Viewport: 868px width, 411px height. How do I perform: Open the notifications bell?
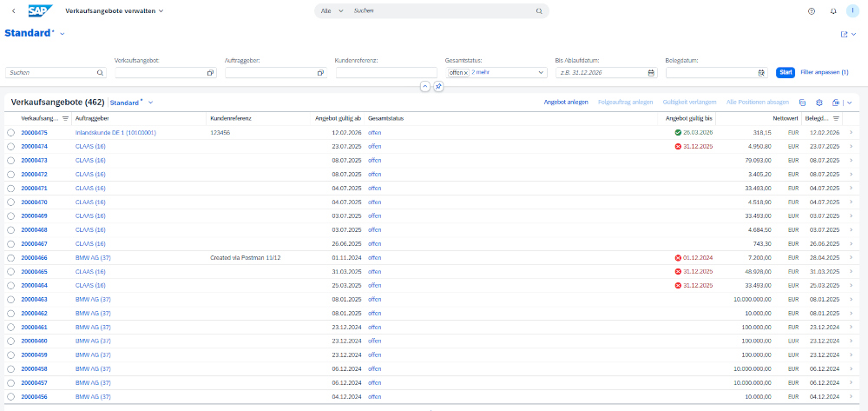[x=833, y=11]
